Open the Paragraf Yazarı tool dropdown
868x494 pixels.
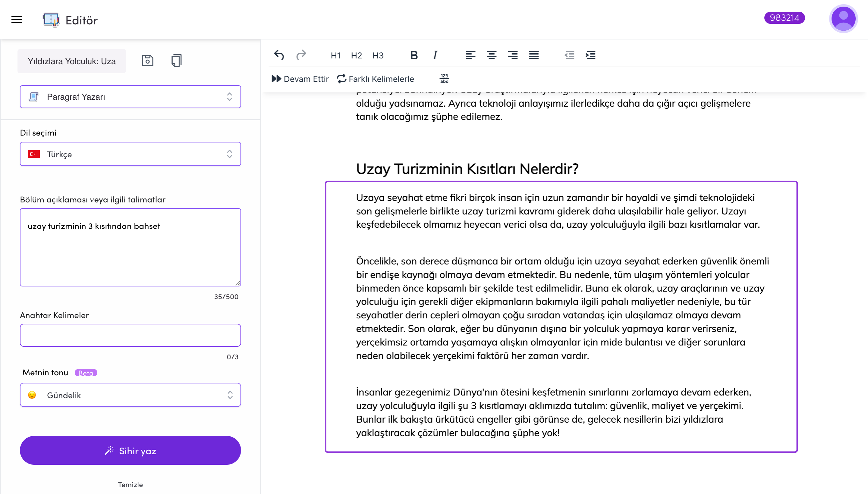click(x=131, y=97)
